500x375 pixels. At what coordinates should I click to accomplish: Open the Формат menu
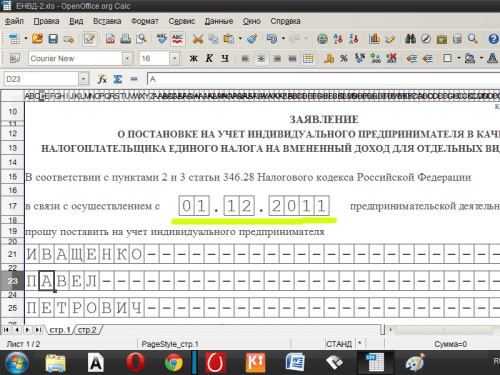point(145,21)
